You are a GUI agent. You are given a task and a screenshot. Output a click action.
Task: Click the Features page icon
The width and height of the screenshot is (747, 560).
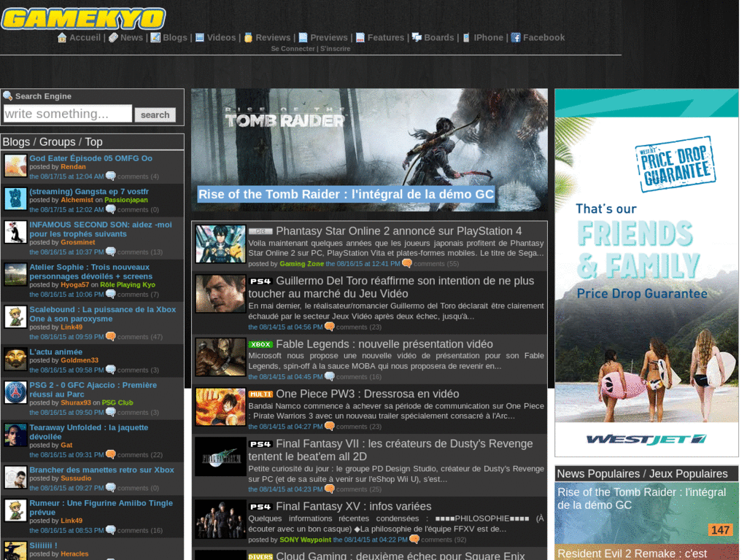click(360, 38)
